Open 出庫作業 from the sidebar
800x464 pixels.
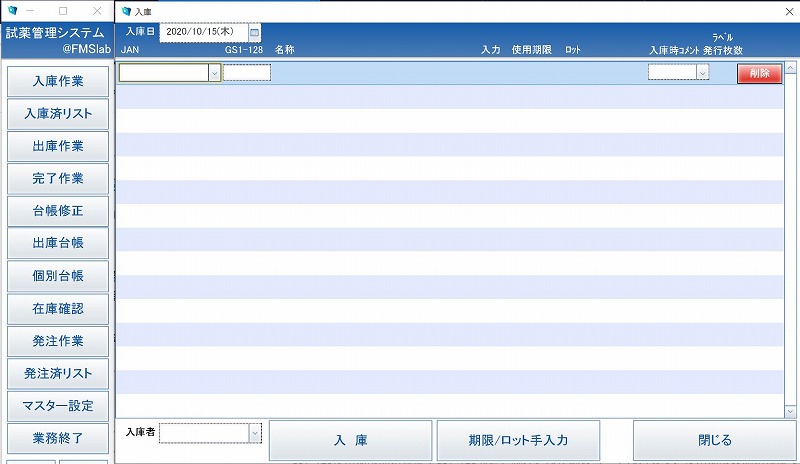(58, 146)
